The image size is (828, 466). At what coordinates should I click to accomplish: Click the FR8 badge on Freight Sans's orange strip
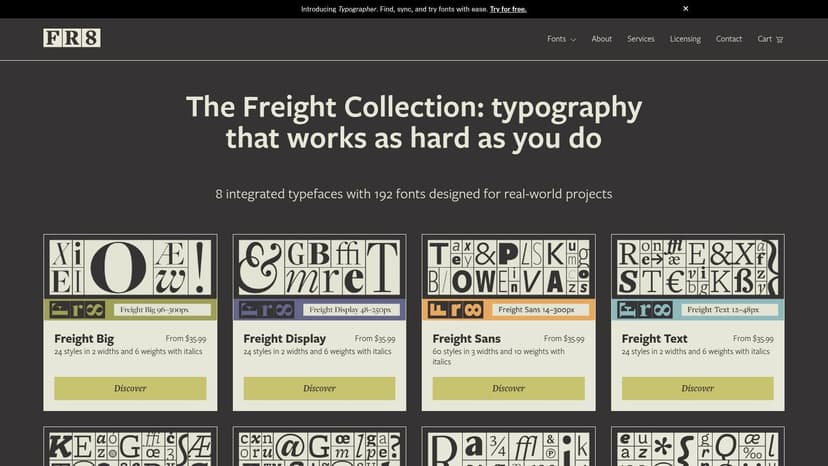[x=455, y=310]
